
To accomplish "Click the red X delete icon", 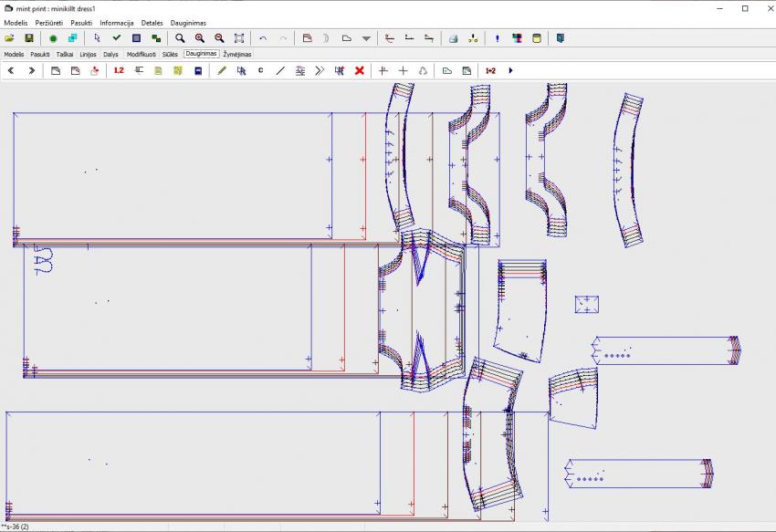I will (360, 70).
